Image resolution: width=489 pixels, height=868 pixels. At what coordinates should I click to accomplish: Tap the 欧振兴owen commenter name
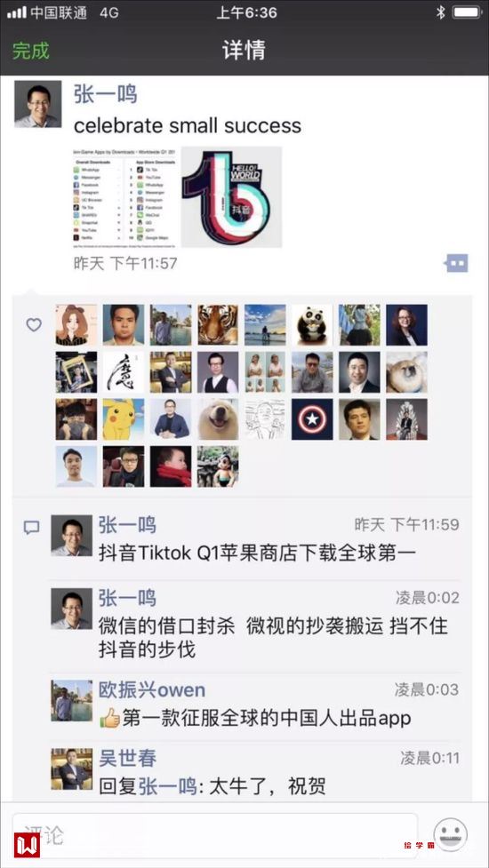(x=152, y=689)
